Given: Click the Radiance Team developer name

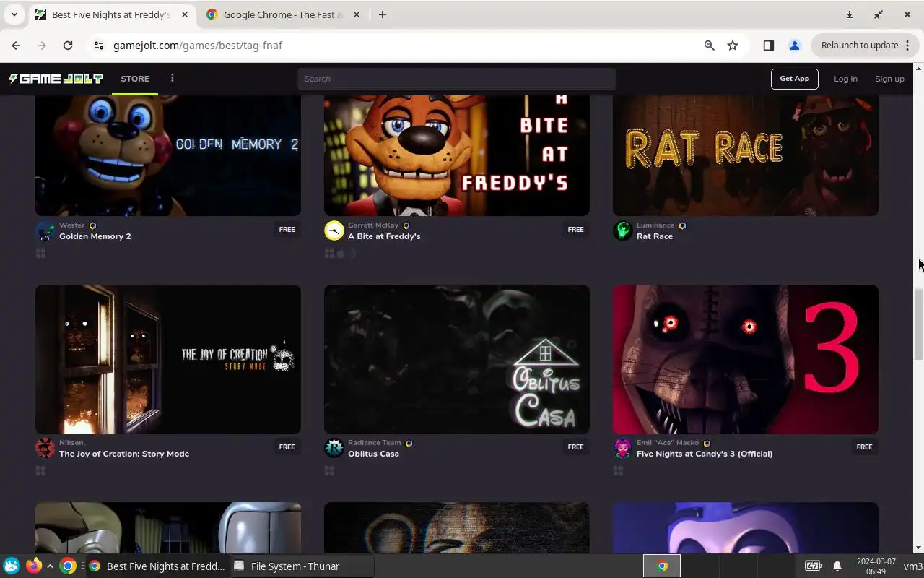Looking at the screenshot, I should click(374, 443).
